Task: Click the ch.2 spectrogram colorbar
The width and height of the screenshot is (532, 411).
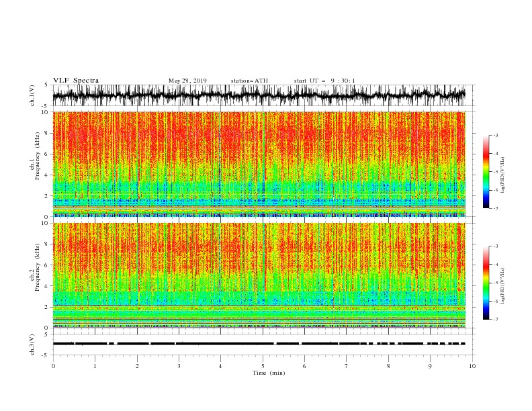Action: pos(486,283)
